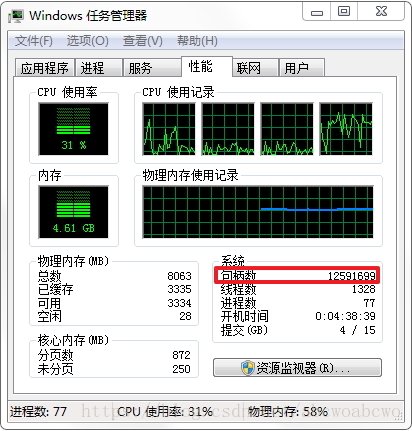Click the CPU 使用率 31% gauge
This screenshot has height=431, width=412.
point(73,129)
